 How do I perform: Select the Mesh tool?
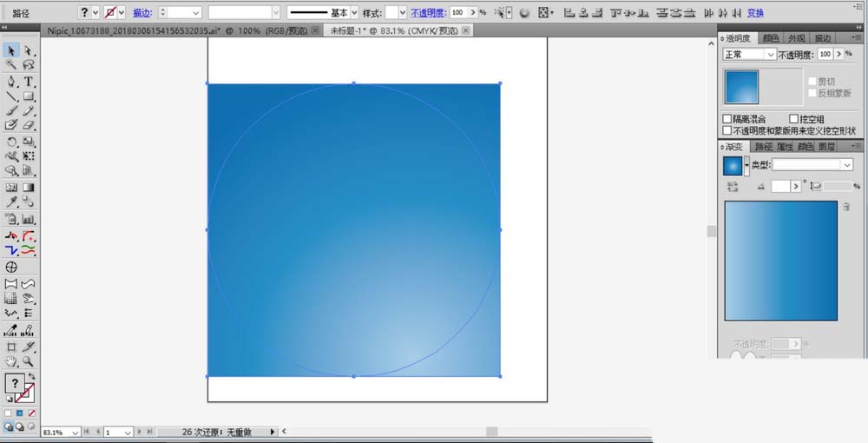pyautogui.click(x=11, y=188)
